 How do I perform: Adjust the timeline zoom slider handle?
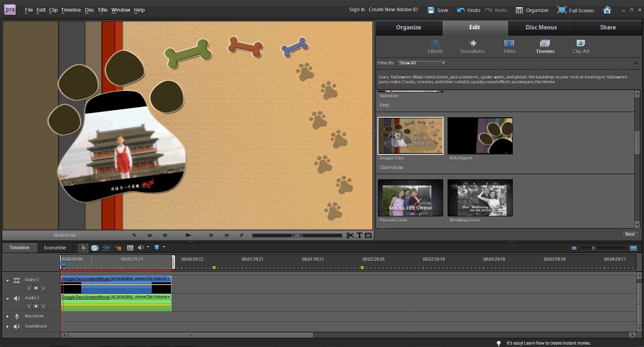pos(593,248)
